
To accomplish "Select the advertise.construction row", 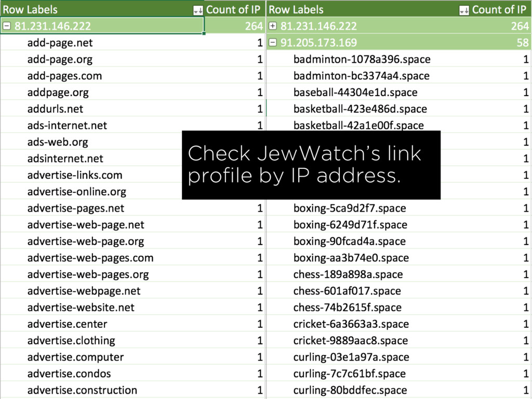I will point(132,390).
